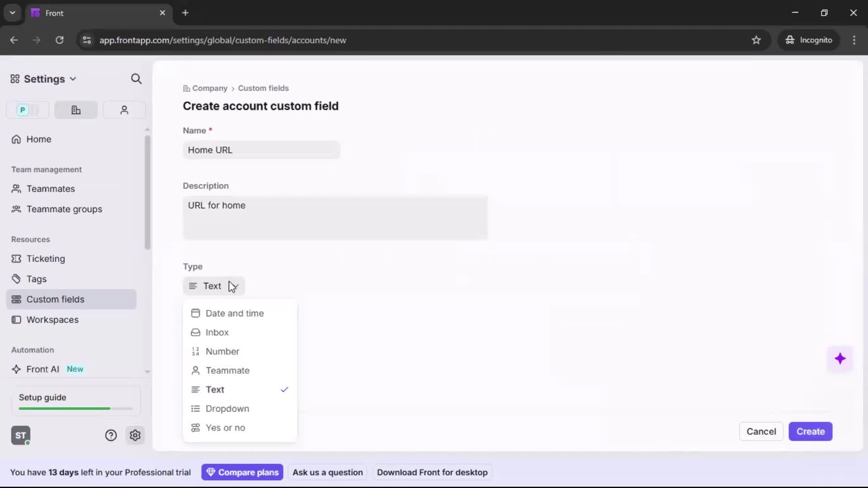Open the Settings section chevron dropdown
The height and width of the screenshot is (488, 868).
point(74,79)
